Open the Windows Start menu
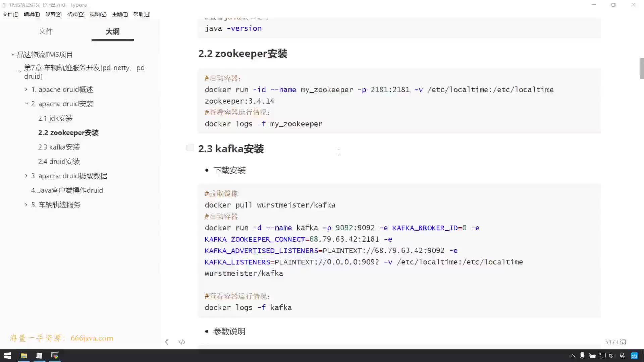This screenshot has height=362, width=644. 7,356
